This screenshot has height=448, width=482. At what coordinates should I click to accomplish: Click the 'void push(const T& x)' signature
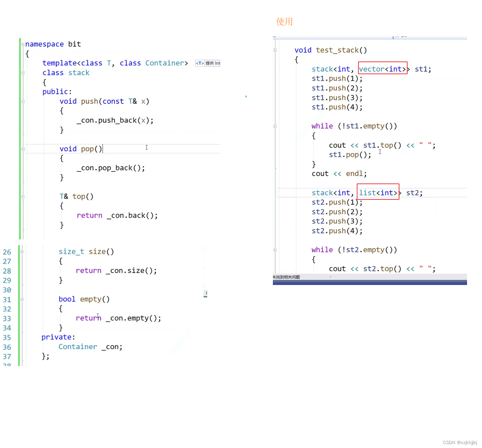[104, 102]
